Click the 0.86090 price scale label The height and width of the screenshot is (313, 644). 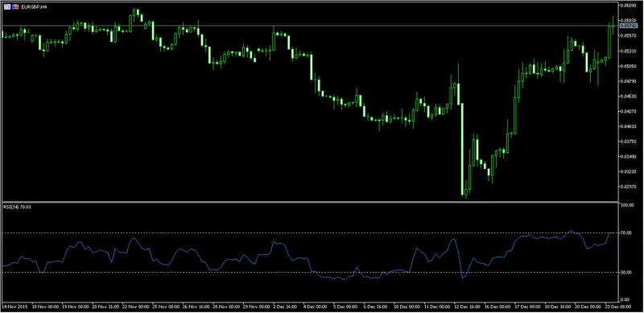coord(629,6)
